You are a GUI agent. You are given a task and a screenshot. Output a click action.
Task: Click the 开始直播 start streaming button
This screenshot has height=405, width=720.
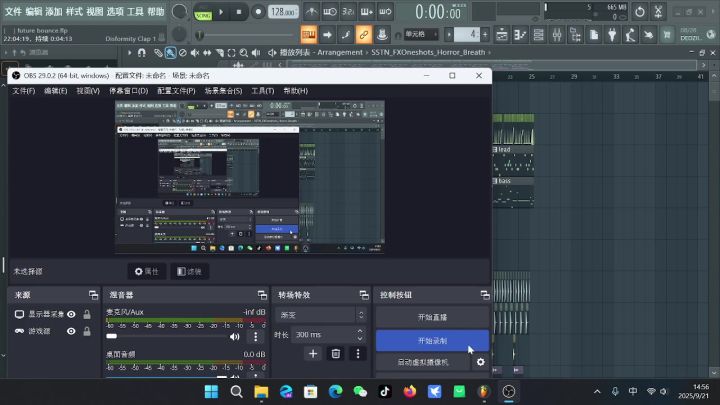[x=432, y=317]
